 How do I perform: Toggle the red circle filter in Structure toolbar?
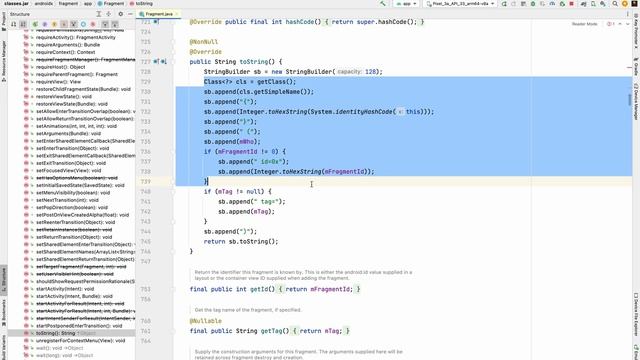click(93, 24)
